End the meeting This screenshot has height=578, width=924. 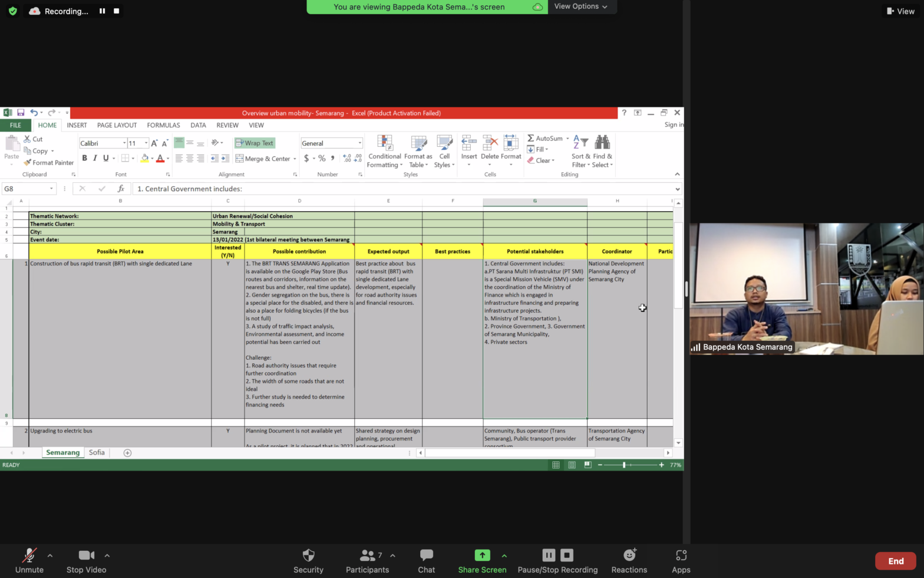pos(895,561)
